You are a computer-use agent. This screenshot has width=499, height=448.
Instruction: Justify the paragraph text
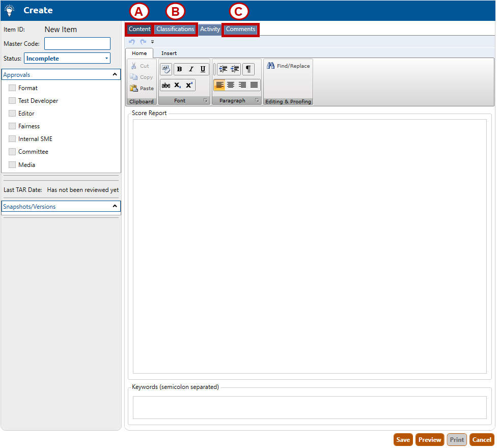pyautogui.click(x=254, y=85)
